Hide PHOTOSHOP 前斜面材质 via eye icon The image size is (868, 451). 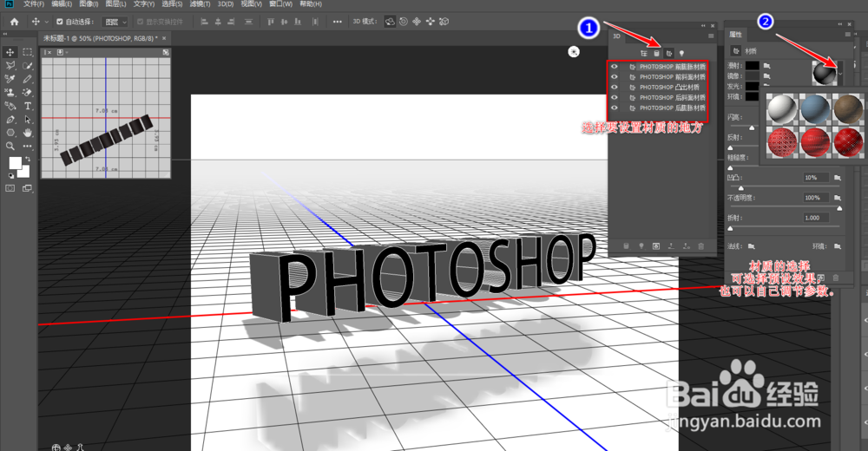pyautogui.click(x=615, y=77)
